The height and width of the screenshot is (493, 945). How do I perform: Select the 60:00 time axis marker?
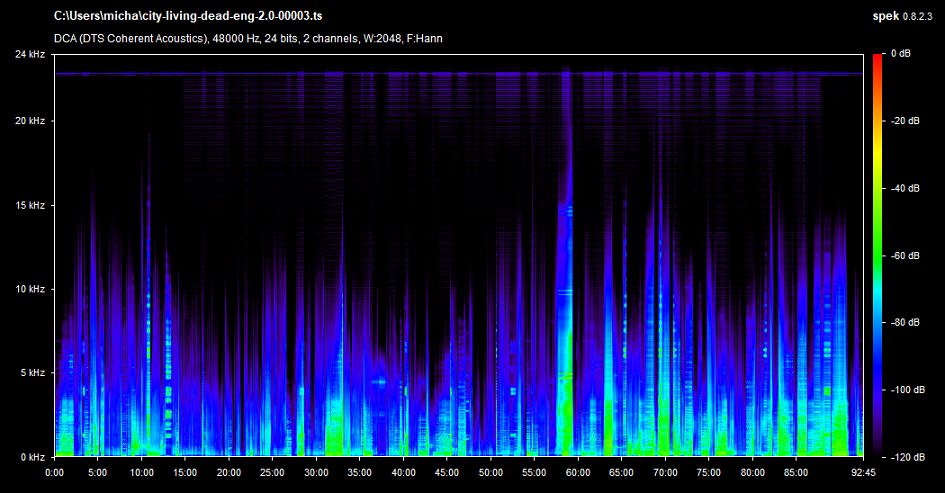point(577,472)
